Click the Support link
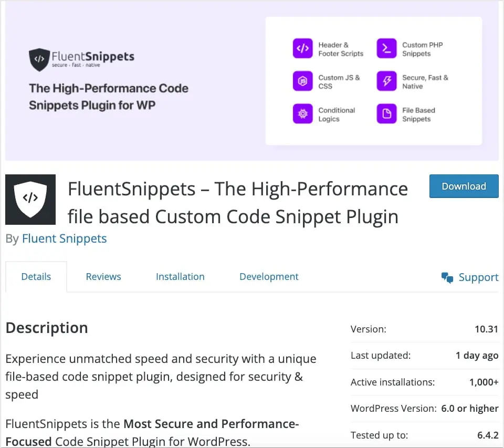The height and width of the screenshot is (448, 504). coord(478,277)
